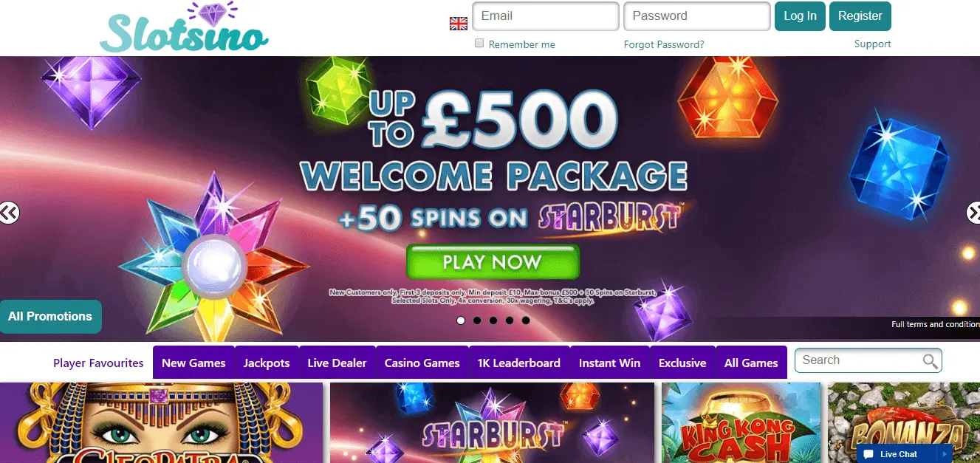Image resolution: width=980 pixels, height=463 pixels.
Task: Open the New Games tab
Action: click(193, 363)
